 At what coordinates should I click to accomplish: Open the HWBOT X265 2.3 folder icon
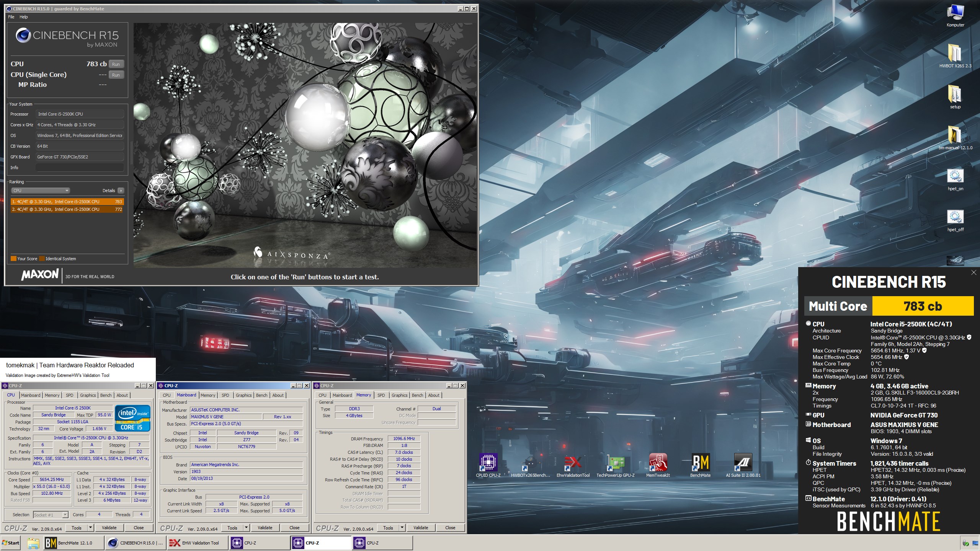[955, 56]
